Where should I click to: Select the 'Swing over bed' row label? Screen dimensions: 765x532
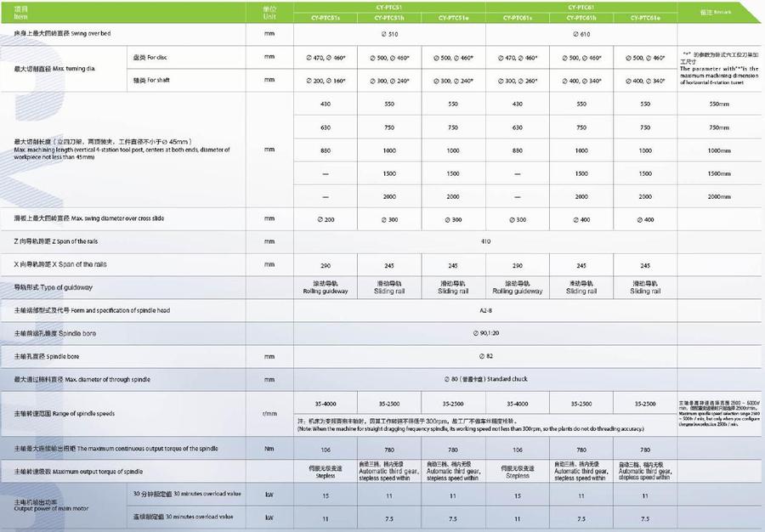62,34
